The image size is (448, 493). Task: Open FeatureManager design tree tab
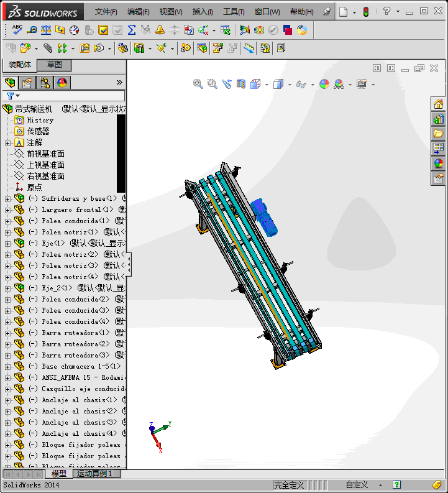point(10,83)
